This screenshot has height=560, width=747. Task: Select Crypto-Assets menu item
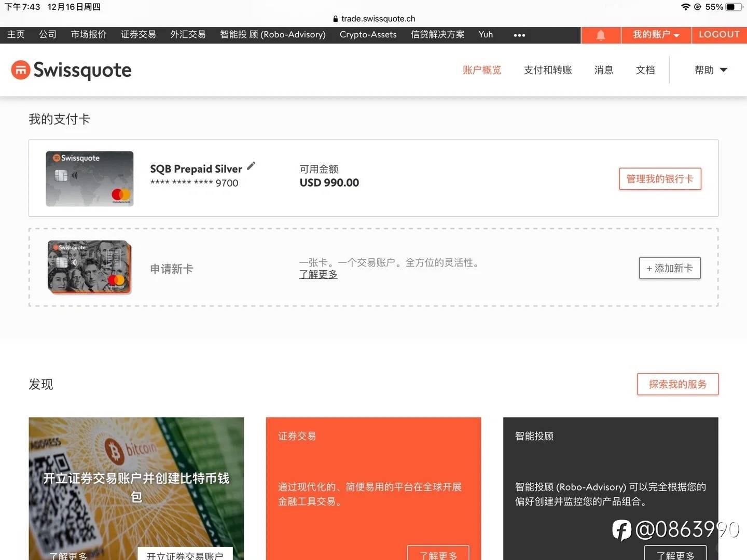(x=368, y=34)
